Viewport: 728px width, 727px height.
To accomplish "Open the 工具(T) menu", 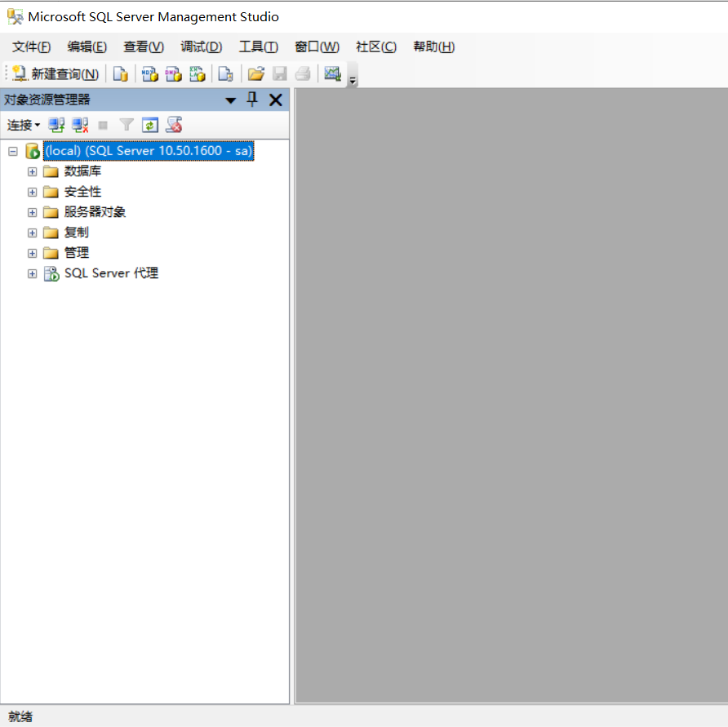I will coord(259,47).
